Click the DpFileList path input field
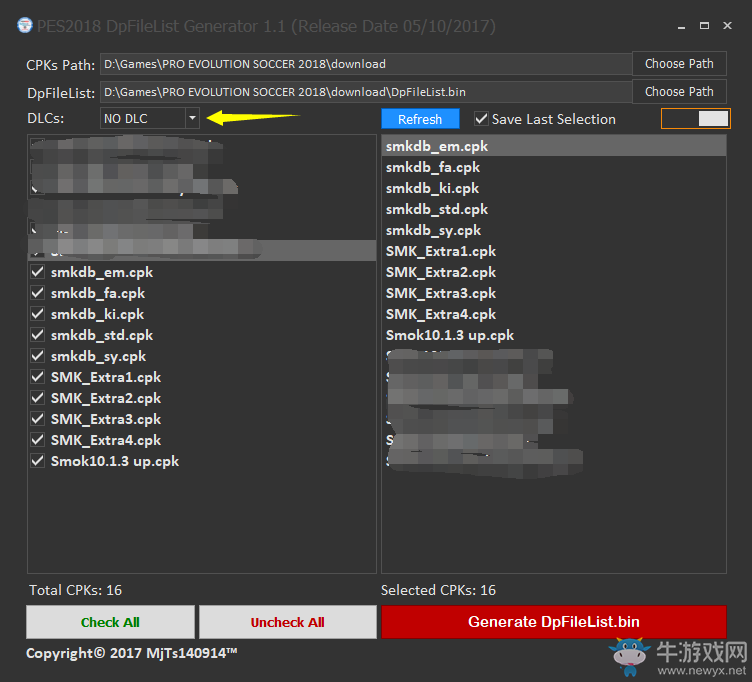Viewport: 752px width, 682px height. click(366, 92)
